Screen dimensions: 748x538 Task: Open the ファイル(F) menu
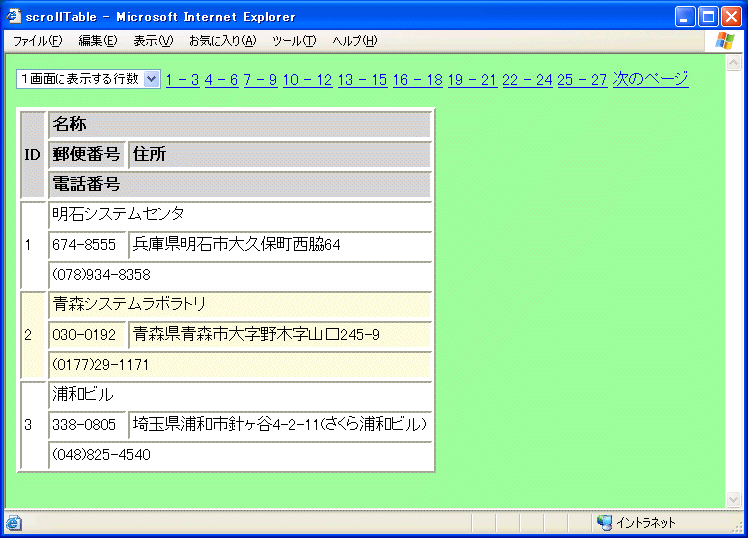click(x=37, y=41)
